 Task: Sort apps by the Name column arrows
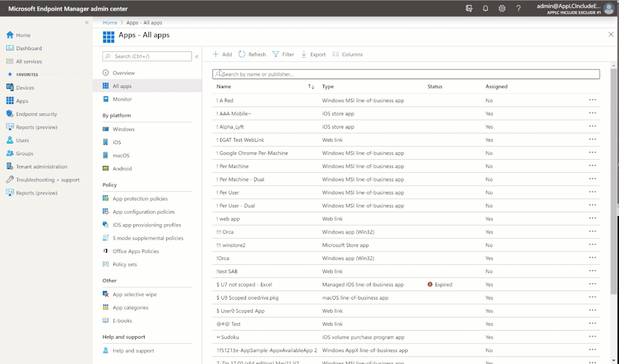[311, 87]
